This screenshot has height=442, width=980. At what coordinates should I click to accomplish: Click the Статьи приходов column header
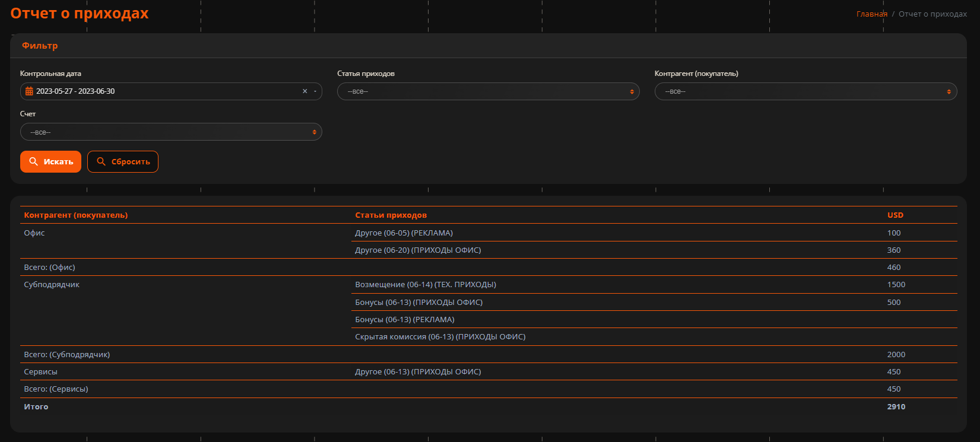(391, 215)
